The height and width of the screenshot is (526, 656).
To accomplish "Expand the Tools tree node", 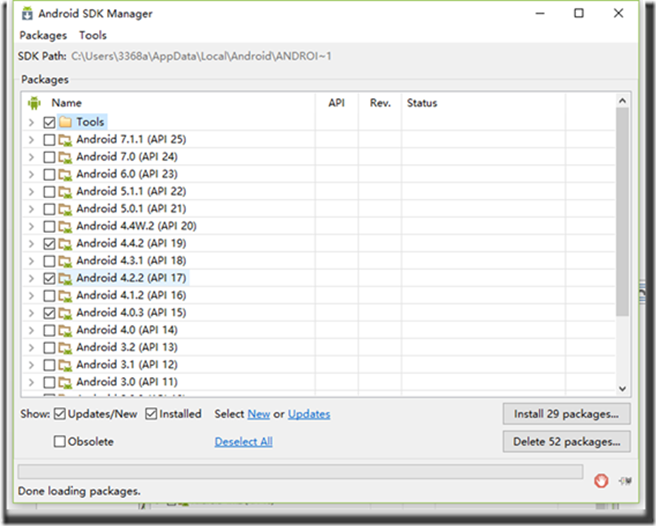I will [31, 122].
